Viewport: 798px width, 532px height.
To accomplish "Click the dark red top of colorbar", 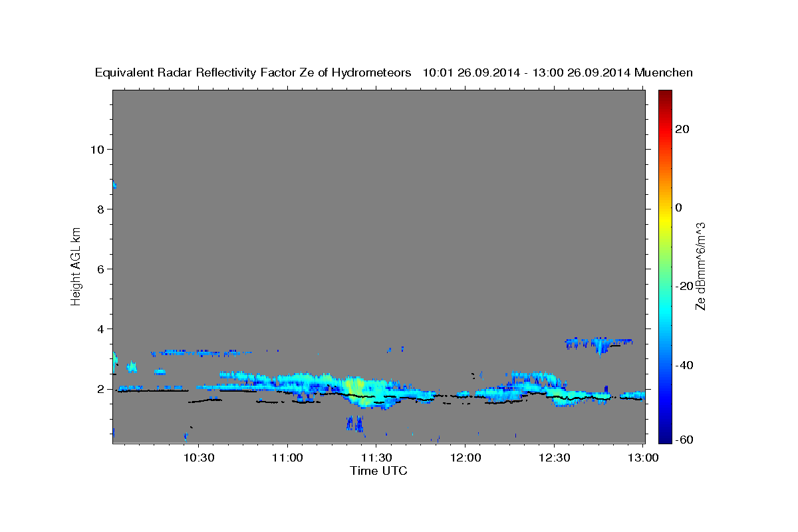I will pyautogui.click(x=664, y=94).
